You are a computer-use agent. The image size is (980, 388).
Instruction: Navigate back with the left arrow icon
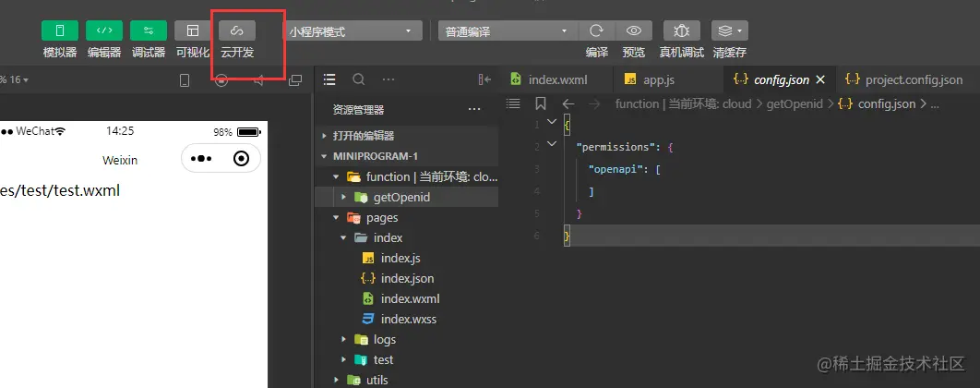[568, 103]
